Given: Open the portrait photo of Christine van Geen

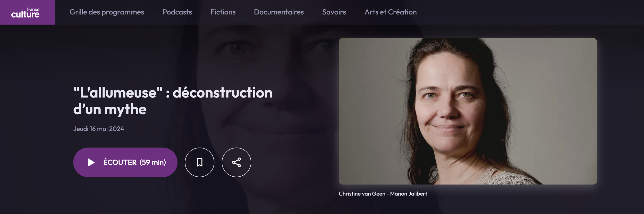Looking at the screenshot, I should click(468, 111).
